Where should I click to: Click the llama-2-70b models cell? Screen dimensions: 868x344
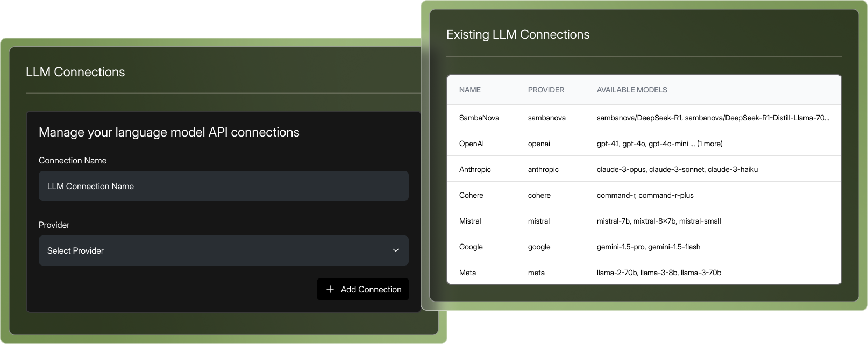[659, 273]
